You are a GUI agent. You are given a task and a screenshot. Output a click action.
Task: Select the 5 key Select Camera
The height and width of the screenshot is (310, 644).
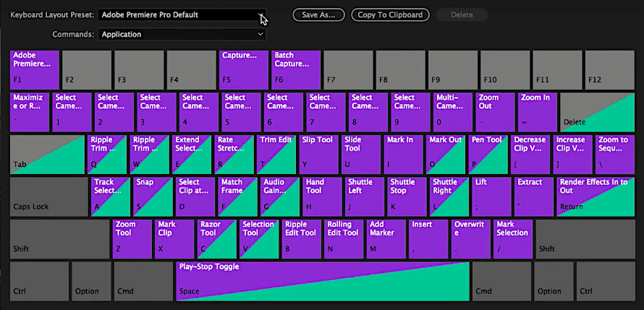(241, 112)
